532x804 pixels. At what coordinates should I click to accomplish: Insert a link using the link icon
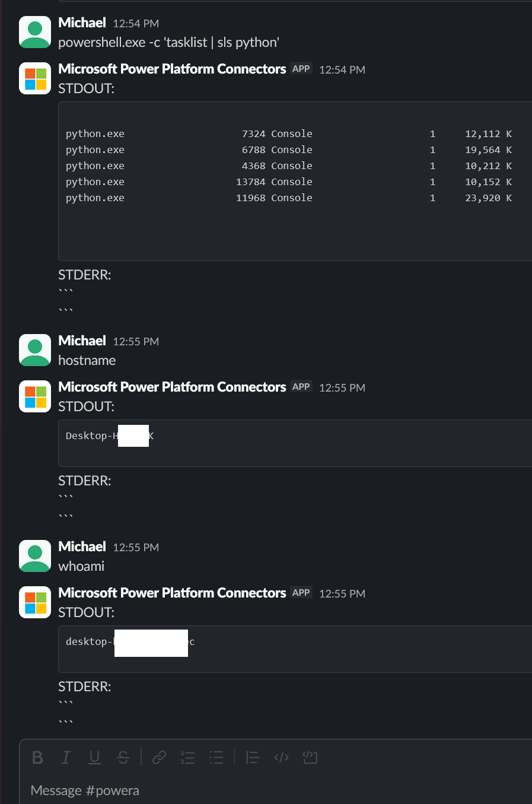coord(159,757)
